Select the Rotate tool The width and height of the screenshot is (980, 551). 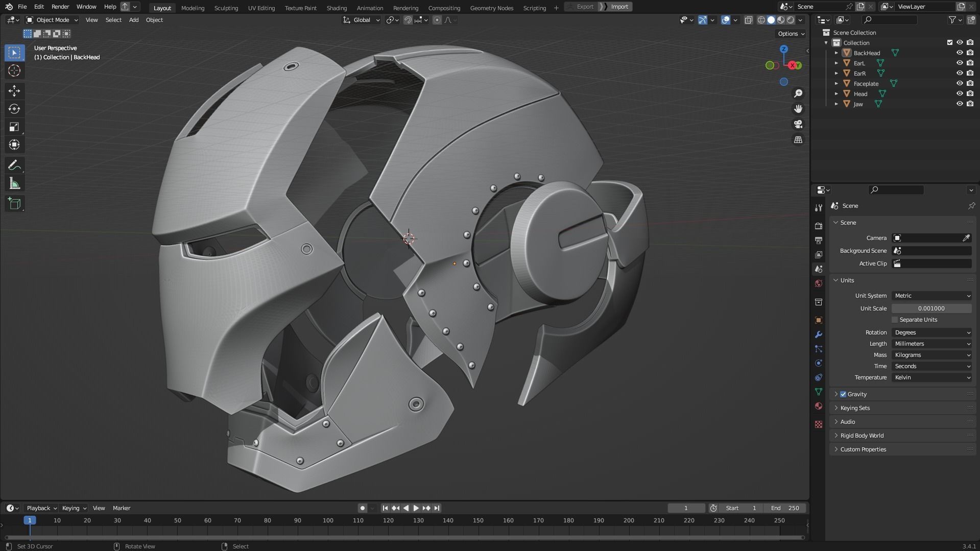point(14,109)
